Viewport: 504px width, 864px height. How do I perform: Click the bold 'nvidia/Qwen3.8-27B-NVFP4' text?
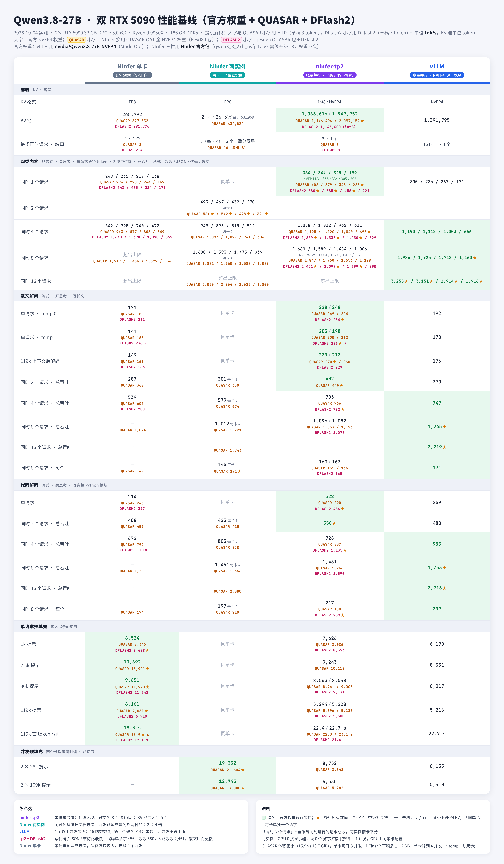[x=85, y=47]
